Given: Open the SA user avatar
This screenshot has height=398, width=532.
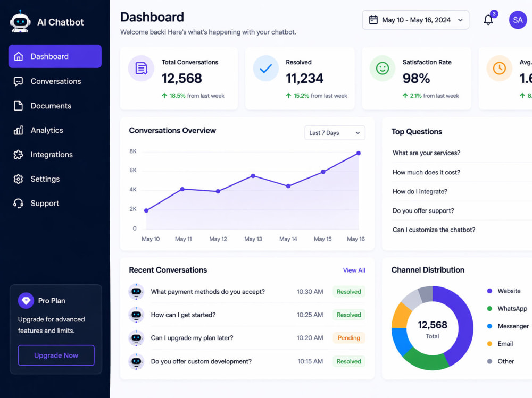Looking at the screenshot, I should (x=518, y=20).
